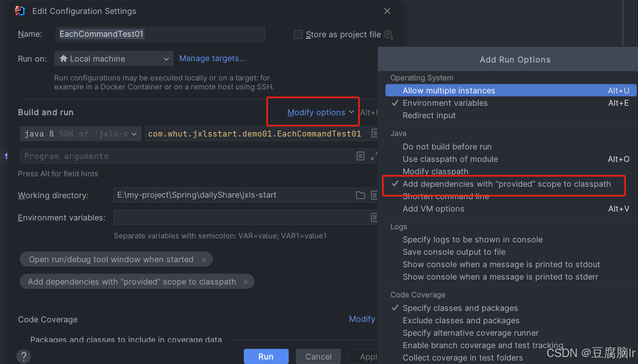Click the insert macros icon in Program arguments
Image resolution: width=638 pixels, height=364 pixels.
coord(360,156)
